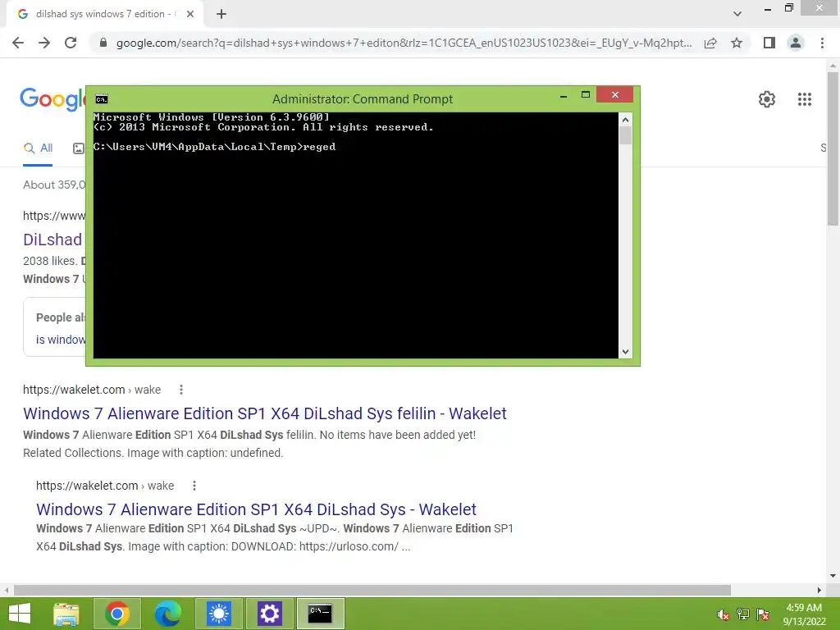Minimize the Command Prompt window

click(564, 95)
